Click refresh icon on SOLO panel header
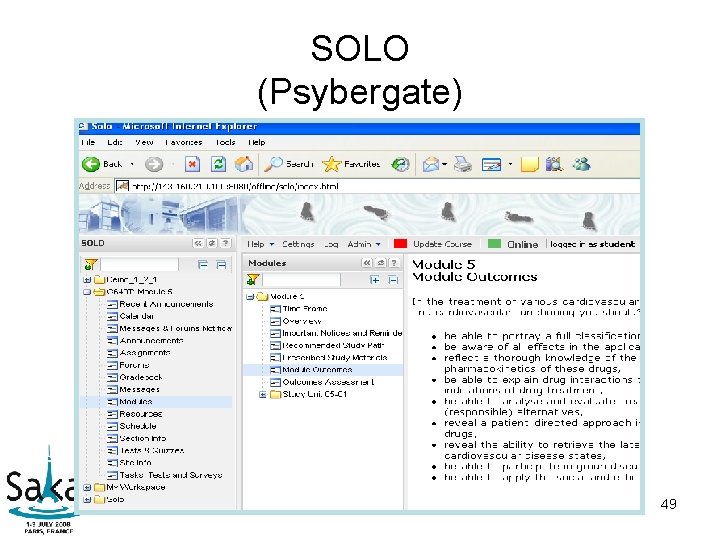This screenshot has height=540, width=720. (x=212, y=243)
